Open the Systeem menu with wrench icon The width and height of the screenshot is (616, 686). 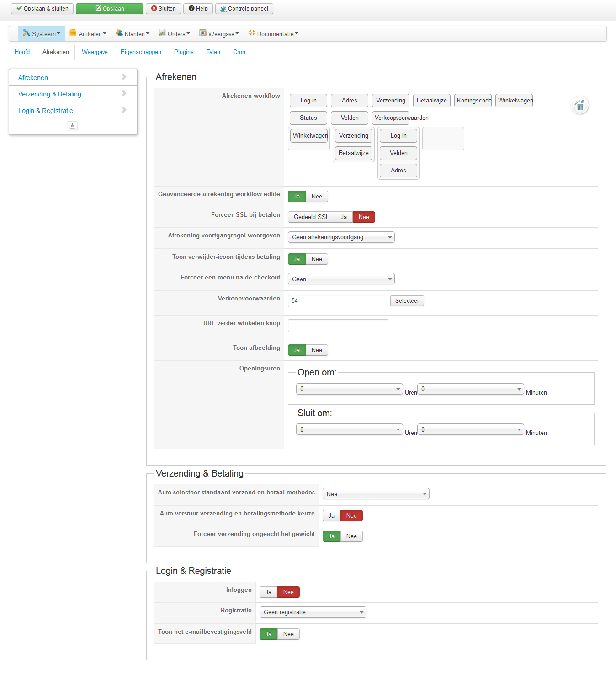tap(42, 33)
